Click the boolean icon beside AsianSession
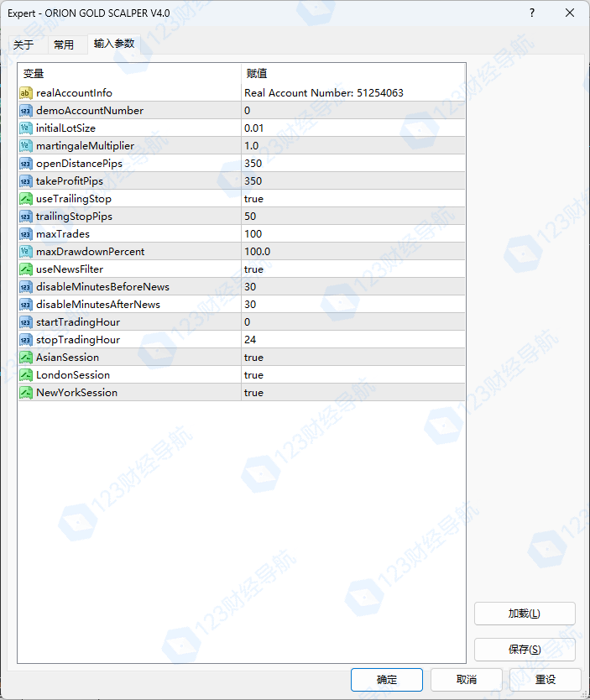The width and height of the screenshot is (590, 700). [x=26, y=358]
